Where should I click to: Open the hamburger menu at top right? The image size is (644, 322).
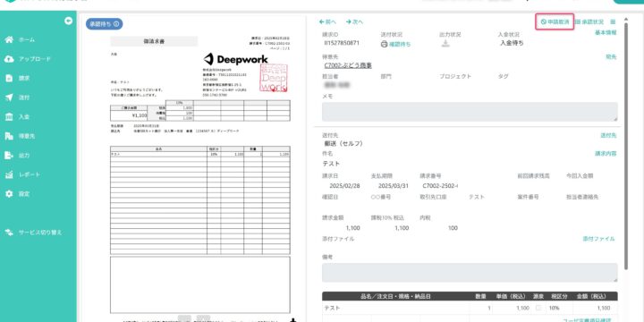click(x=613, y=21)
